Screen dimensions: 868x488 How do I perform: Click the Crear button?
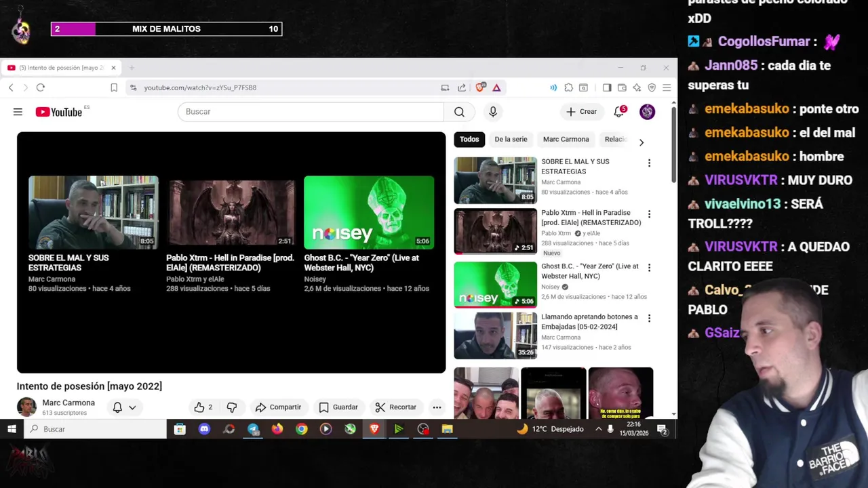[582, 112]
